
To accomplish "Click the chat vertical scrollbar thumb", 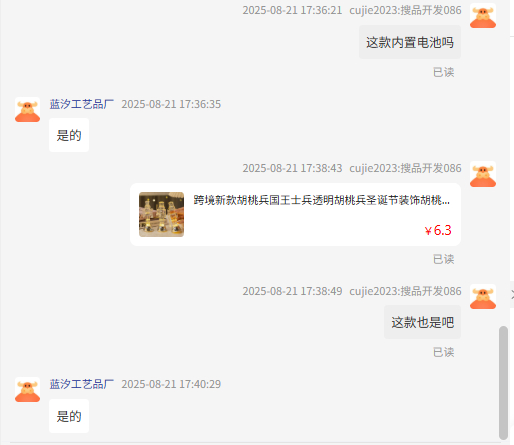I will 503,383.
